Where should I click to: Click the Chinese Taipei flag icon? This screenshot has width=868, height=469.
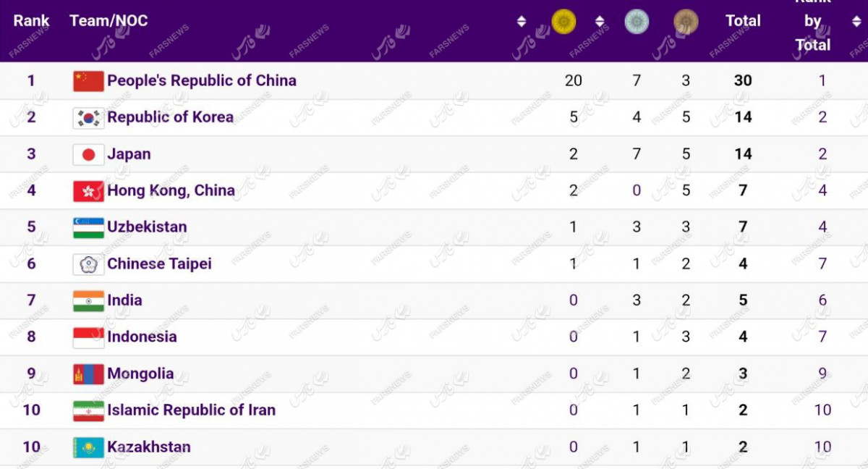tap(88, 264)
